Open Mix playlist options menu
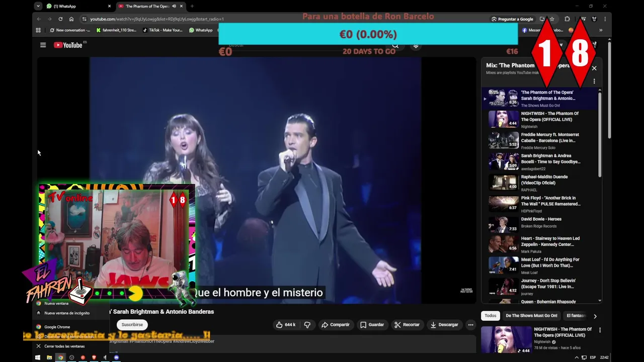Viewport: 644px width, 362px height. [594, 81]
